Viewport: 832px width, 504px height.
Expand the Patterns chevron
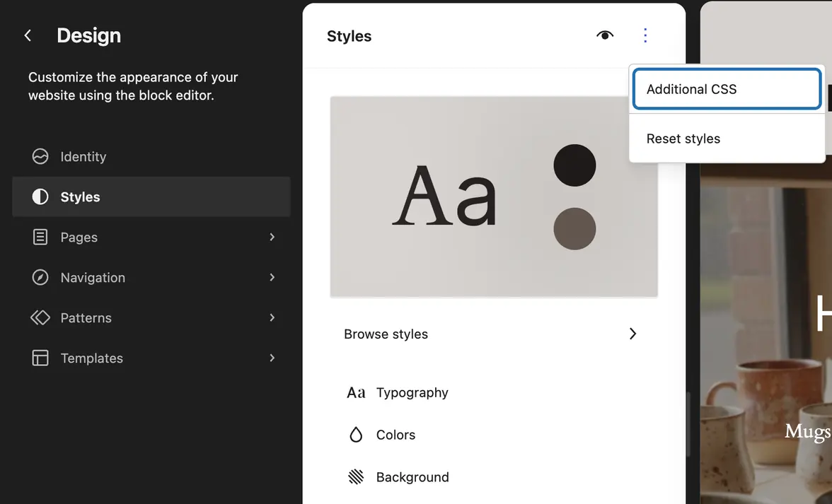tap(272, 317)
